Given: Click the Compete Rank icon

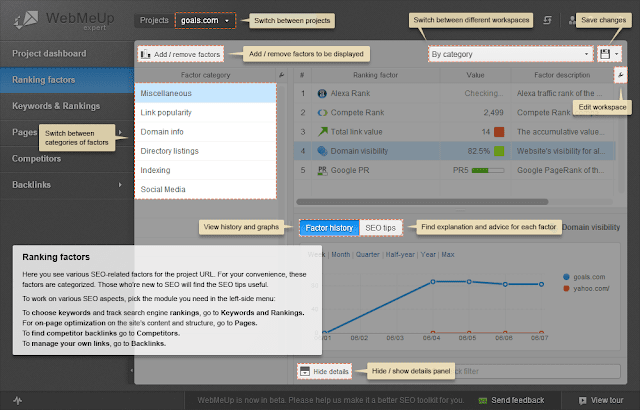Looking at the screenshot, I should click(322, 113).
